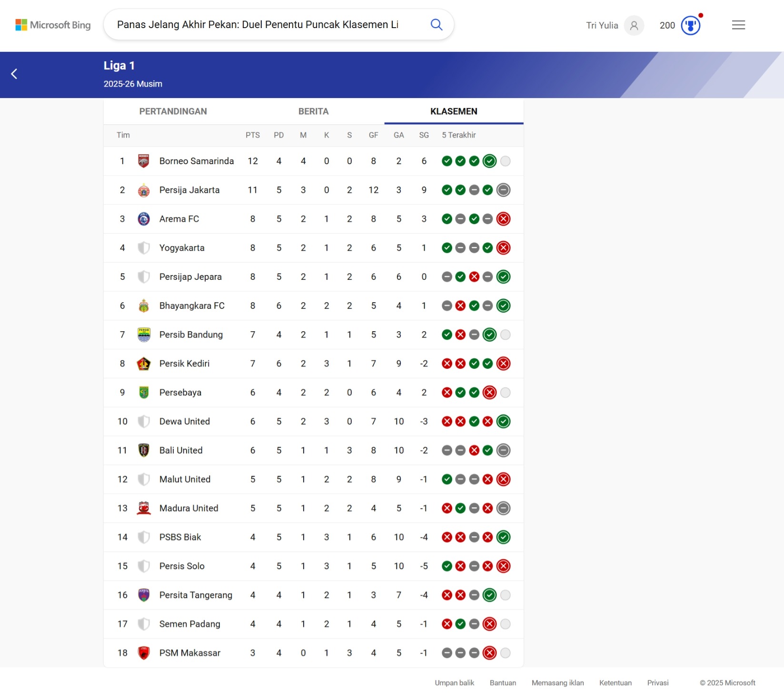Click the Borneo Samarinda team name
Image resolution: width=784 pixels, height=698 pixels.
(197, 161)
